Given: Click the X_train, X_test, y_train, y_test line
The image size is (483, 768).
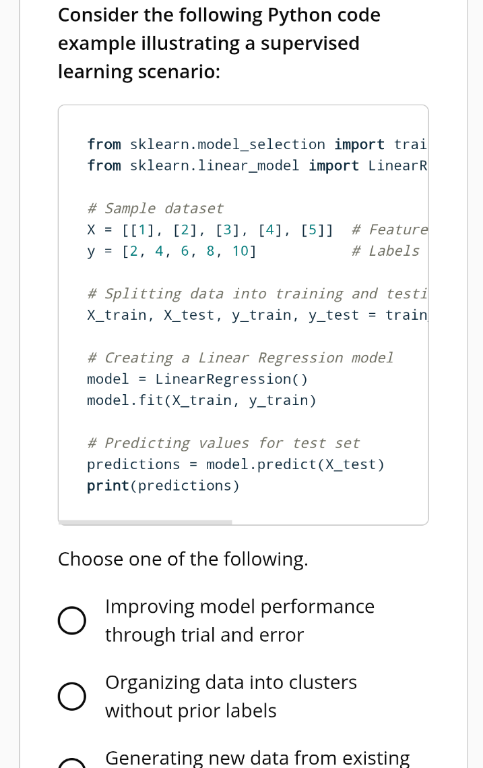Looking at the screenshot, I should (257, 315).
